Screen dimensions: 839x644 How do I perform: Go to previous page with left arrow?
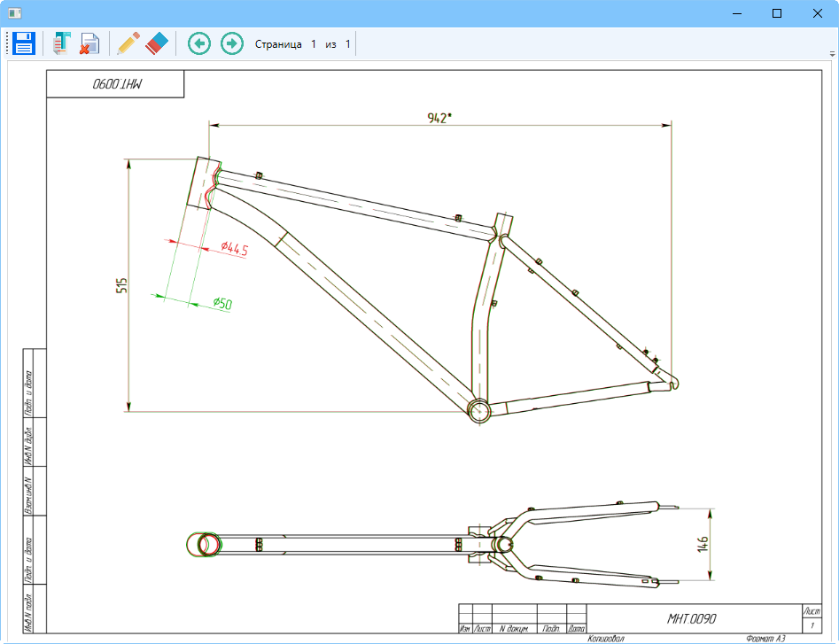coord(199,43)
